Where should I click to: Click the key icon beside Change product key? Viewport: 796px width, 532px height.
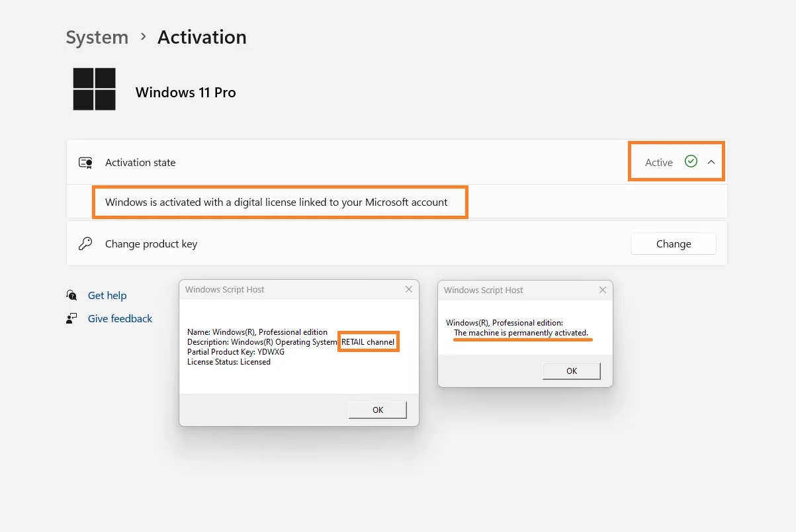85,244
